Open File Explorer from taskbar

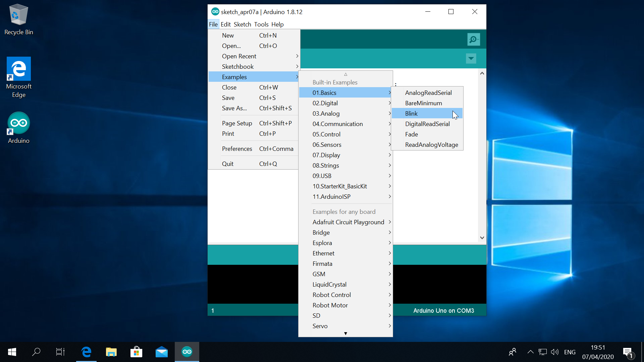click(x=111, y=352)
